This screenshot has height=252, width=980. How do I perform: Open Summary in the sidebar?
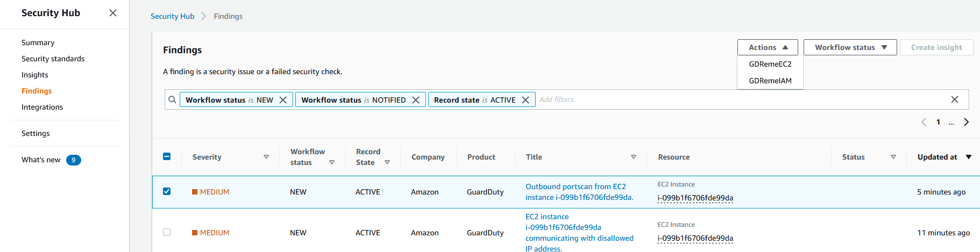pos(38,42)
